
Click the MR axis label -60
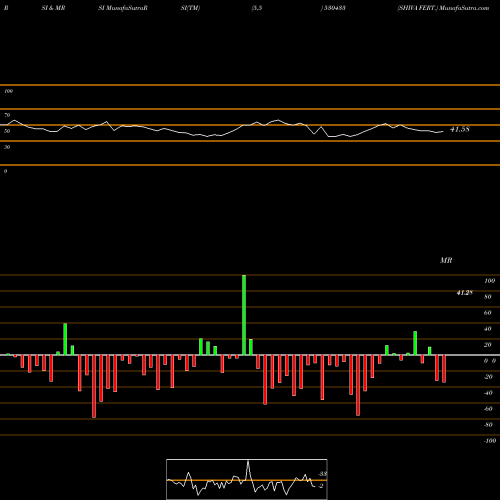pos(488,409)
